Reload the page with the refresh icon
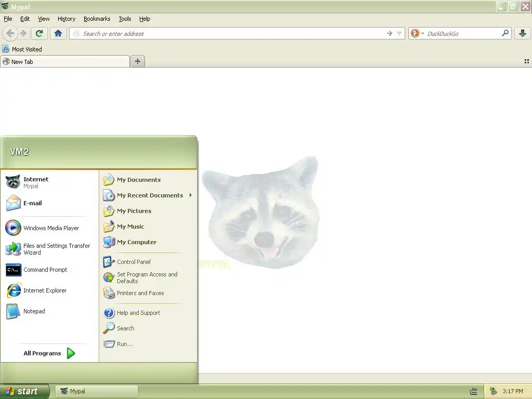 pyautogui.click(x=39, y=33)
